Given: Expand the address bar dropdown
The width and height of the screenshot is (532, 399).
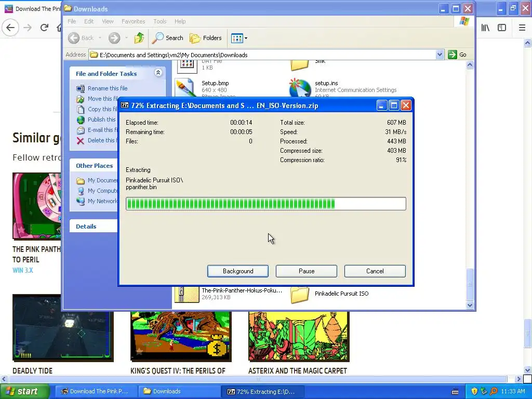Looking at the screenshot, I should [440, 55].
